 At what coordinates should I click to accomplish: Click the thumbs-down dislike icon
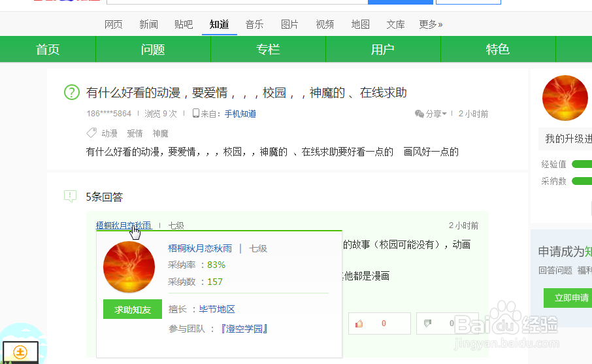pyautogui.click(x=427, y=323)
